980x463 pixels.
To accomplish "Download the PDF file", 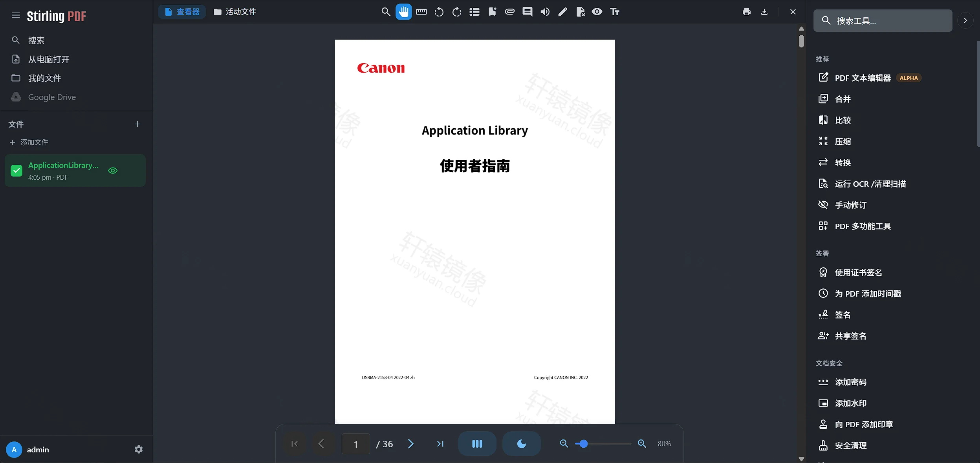I will 764,12.
